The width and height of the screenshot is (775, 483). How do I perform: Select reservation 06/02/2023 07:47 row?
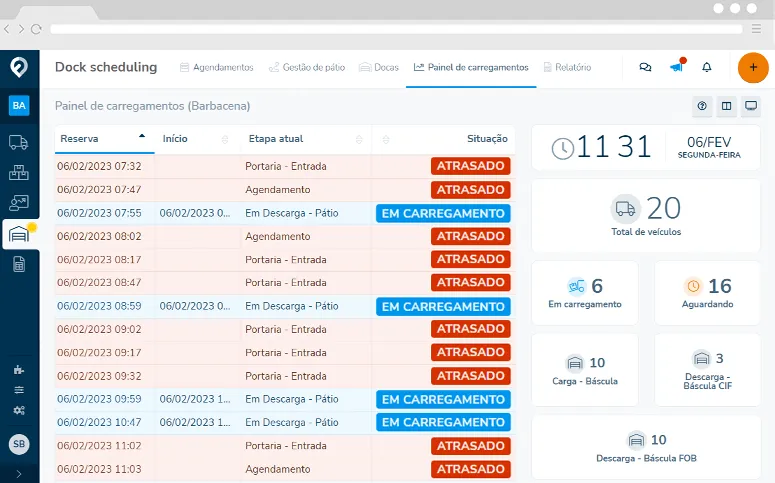(285, 189)
